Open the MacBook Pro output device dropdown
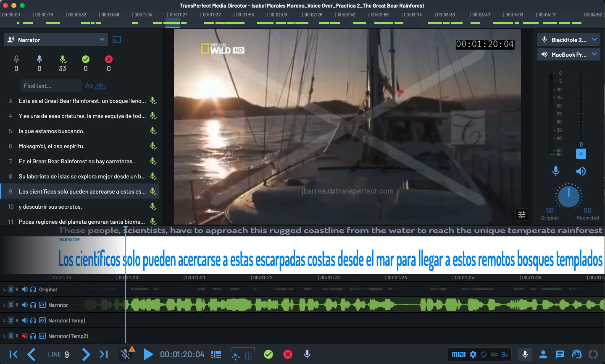This screenshot has width=605, height=364. click(569, 54)
